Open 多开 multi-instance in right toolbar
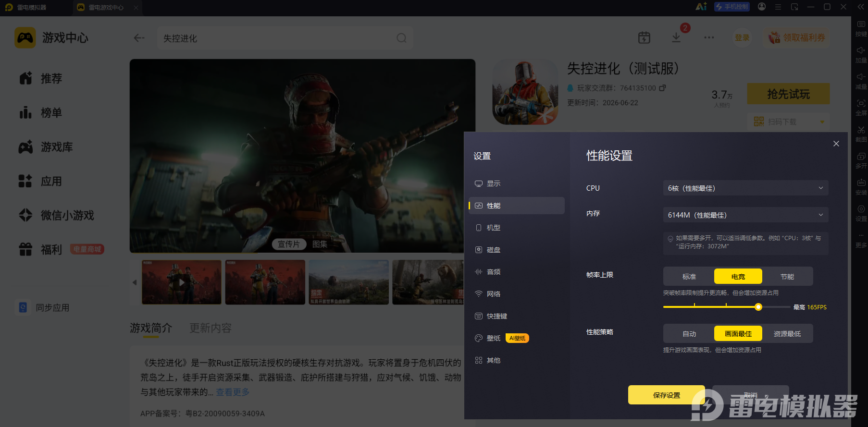The image size is (868, 427). [861, 160]
